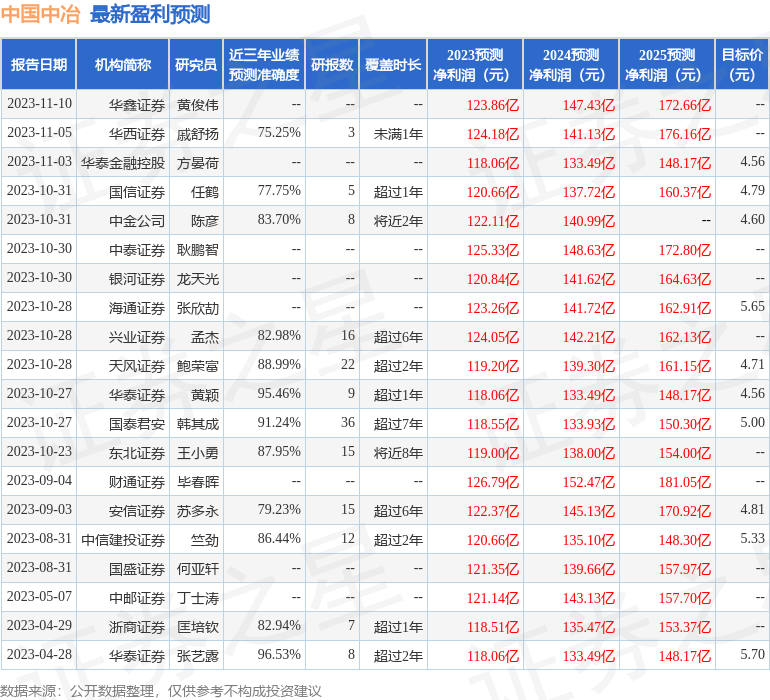Click analyst 黄颖
This screenshot has width=770, height=700.
coord(205,395)
